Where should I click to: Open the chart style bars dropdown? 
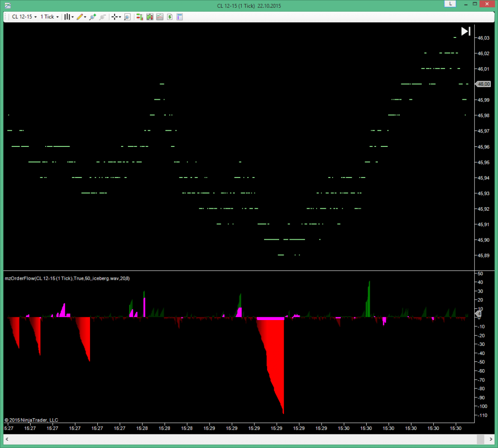69,17
